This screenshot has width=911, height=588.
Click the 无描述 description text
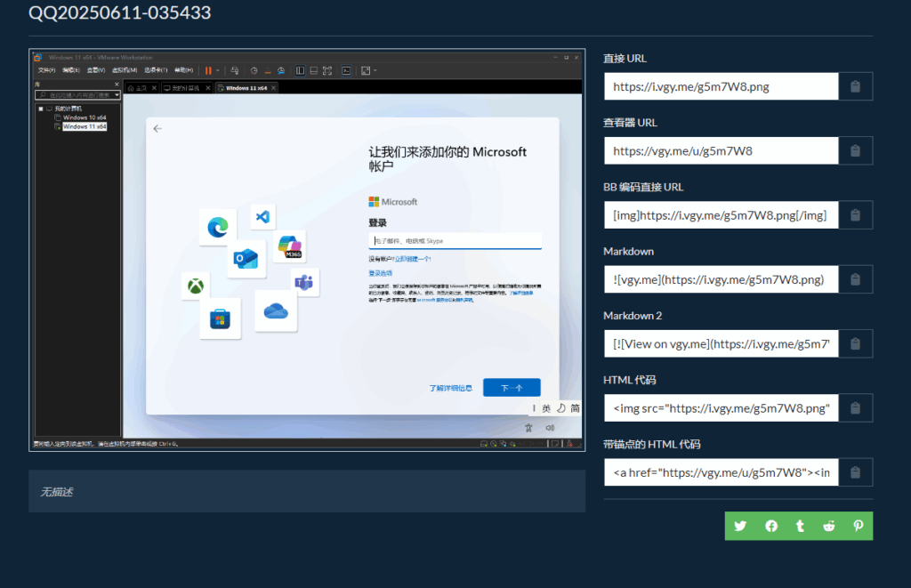[56, 492]
